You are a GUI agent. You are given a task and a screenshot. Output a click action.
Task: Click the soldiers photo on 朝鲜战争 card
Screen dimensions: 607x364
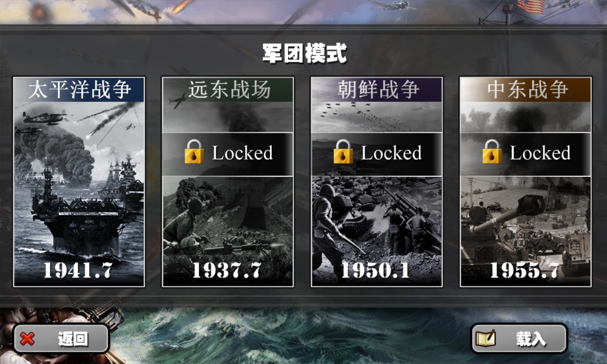click(x=377, y=218)
